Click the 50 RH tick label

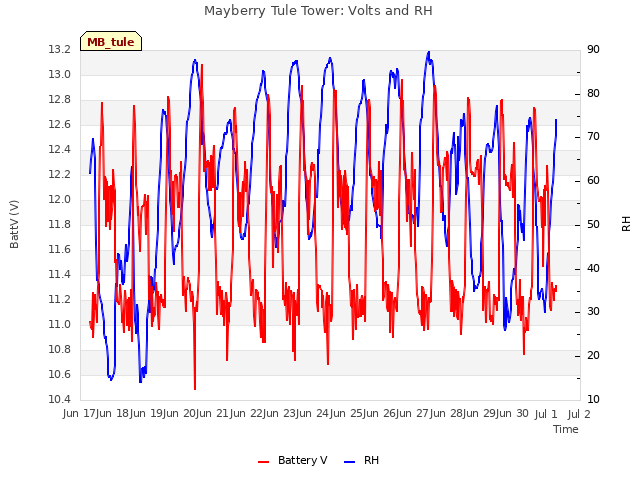[x=593, y=225]
